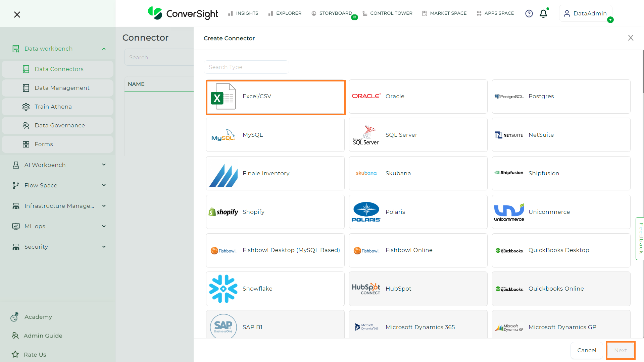Click the Train Athena gear icon
The height and width of the screenshot is (362, 644).
tap(26, 107)
